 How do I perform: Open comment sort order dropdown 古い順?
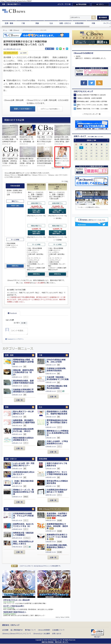pos(24,323)
